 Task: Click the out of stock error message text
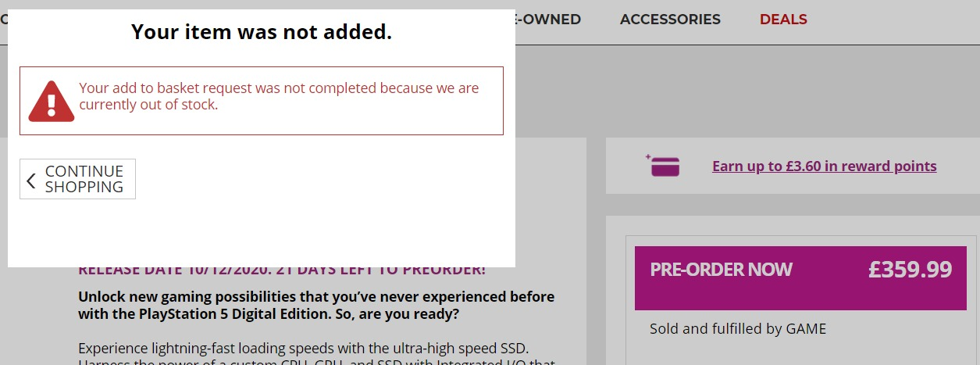[279, 96]
